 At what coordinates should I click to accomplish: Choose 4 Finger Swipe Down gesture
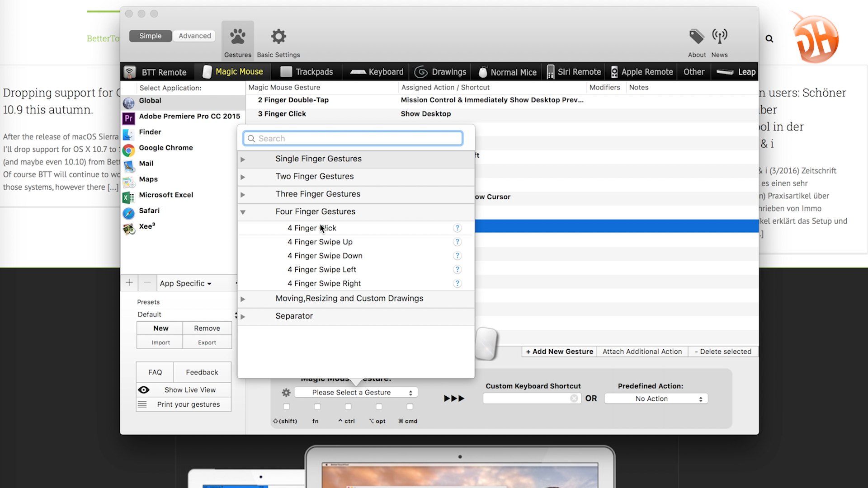(x=356, y=256)
